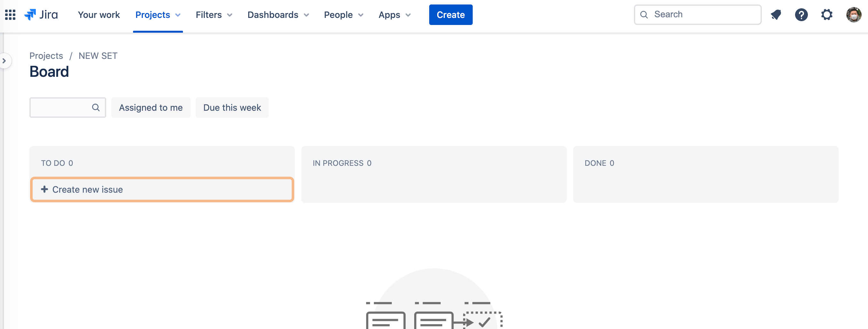Click the global Search field
868x329 pixels.
click(697, 14)
